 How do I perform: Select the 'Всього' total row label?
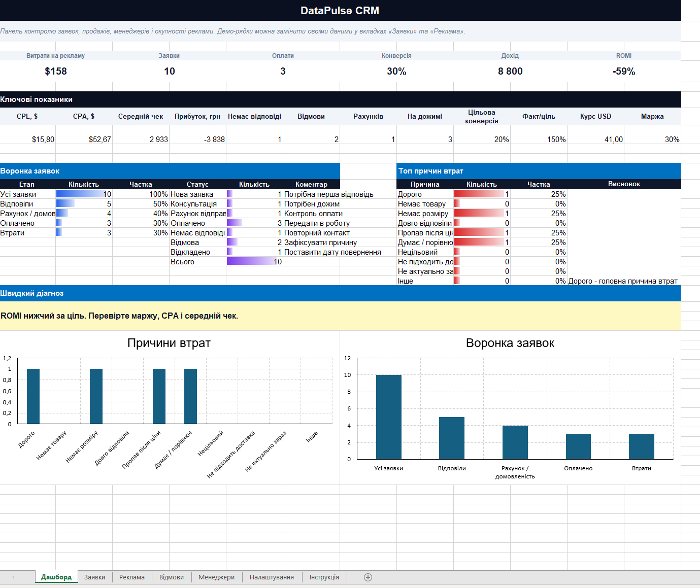click(198, 262)
